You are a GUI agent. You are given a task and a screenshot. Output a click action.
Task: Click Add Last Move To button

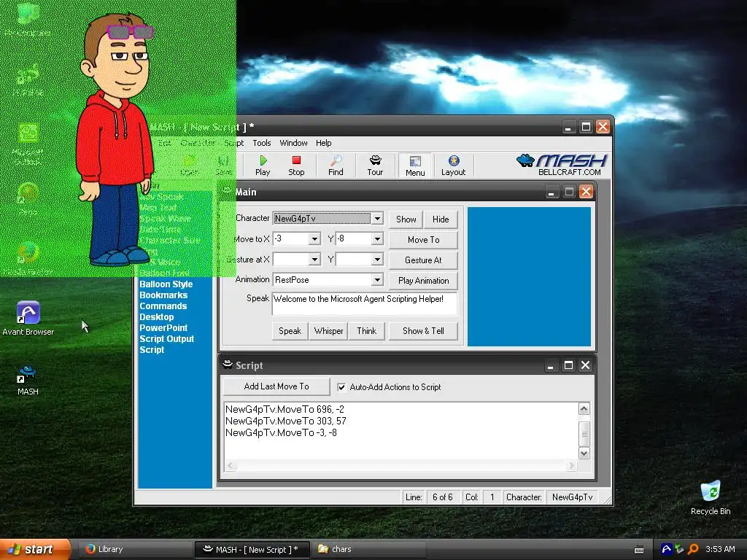coord(276,386)
